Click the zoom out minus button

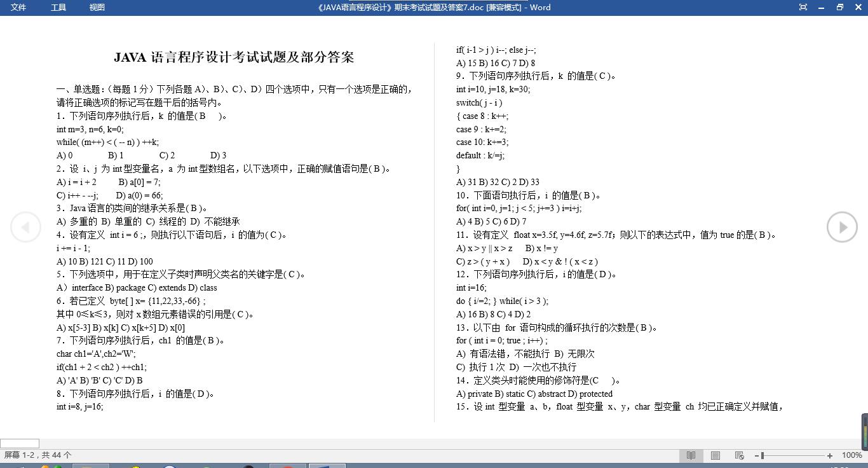pos(757,455)
